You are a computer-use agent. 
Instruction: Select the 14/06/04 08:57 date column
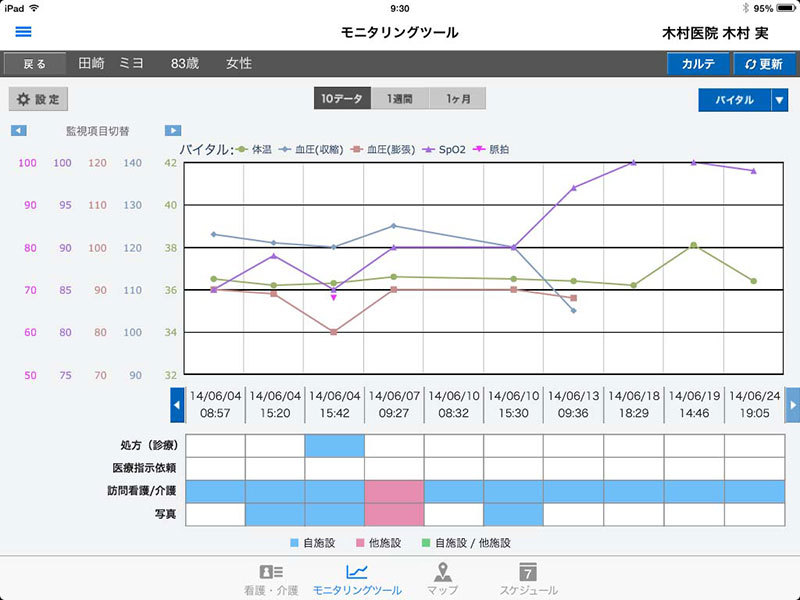click(x=215, y=405)
